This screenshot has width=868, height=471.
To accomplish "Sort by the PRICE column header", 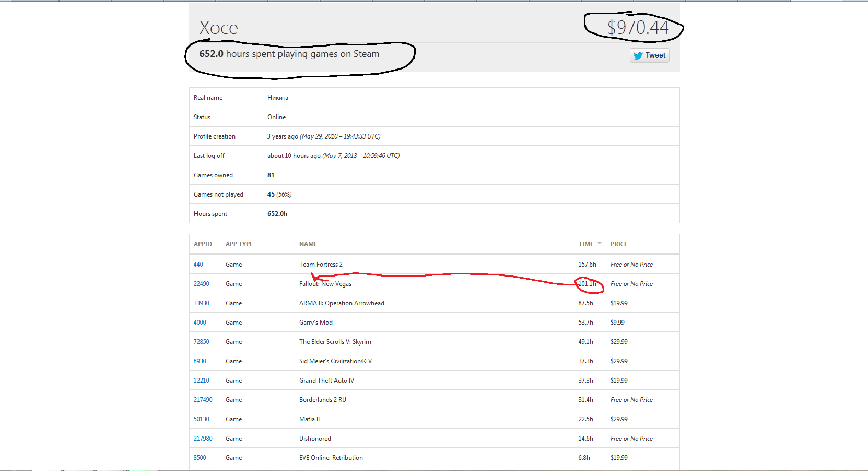I will point(619,244).
